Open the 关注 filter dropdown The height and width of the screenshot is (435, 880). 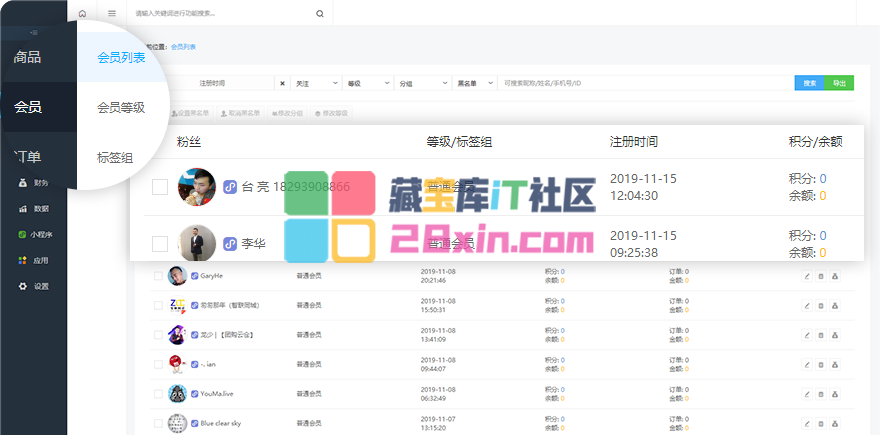(x=317, y=83)
